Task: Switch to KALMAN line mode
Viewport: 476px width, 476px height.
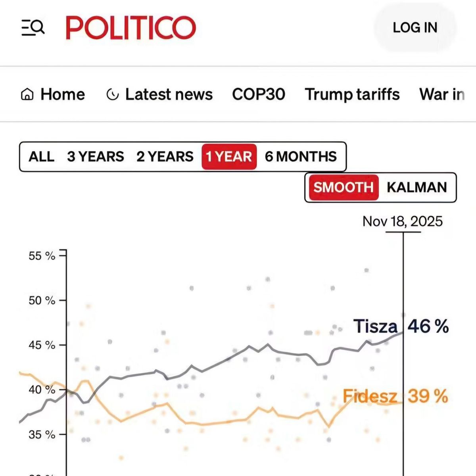Action: 417,187
